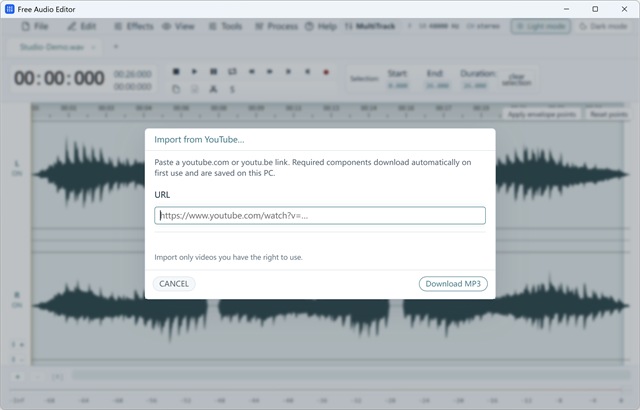Viewport: 640px width, 410px height.
Task: Open the View menu
Action: click(178, 27)
